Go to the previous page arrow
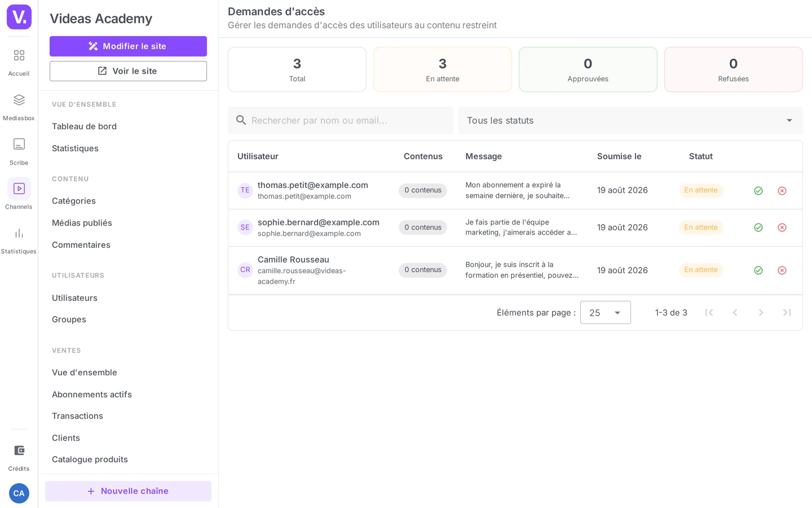Image resolution: width=812 pixels, height=508 pixels. 735,312
